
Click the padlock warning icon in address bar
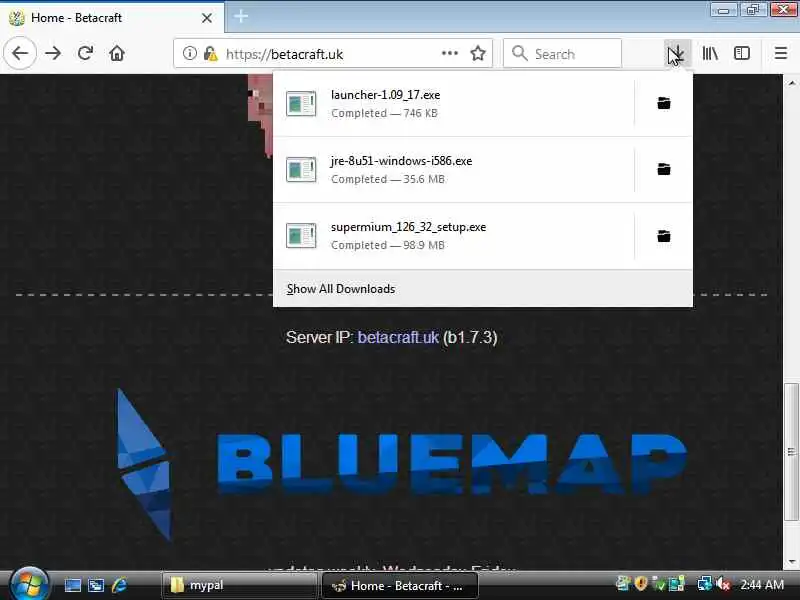(210, 53)
